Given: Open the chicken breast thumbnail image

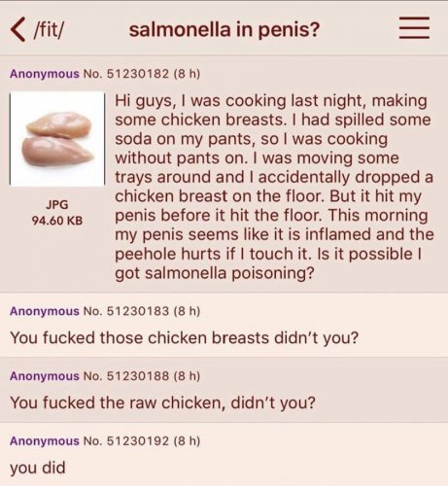Looking at the screenshot, I should pos(57,139).
